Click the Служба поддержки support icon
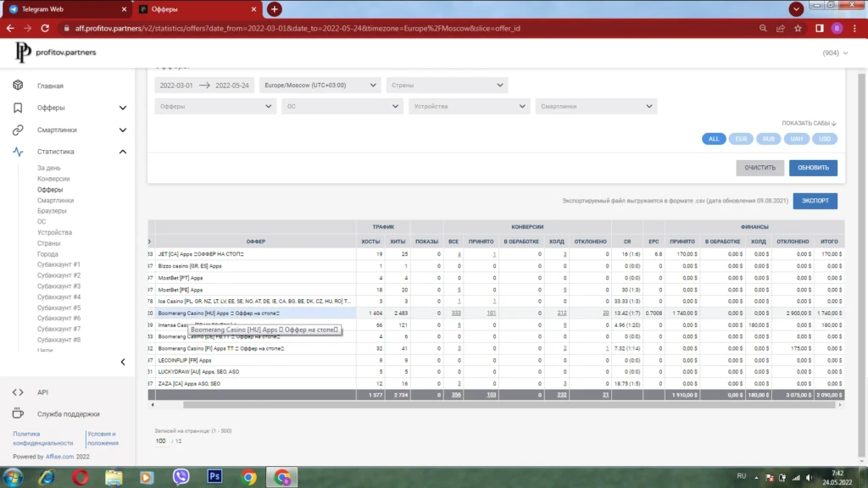Screen dimensions: 868x488 pos(18,413)
